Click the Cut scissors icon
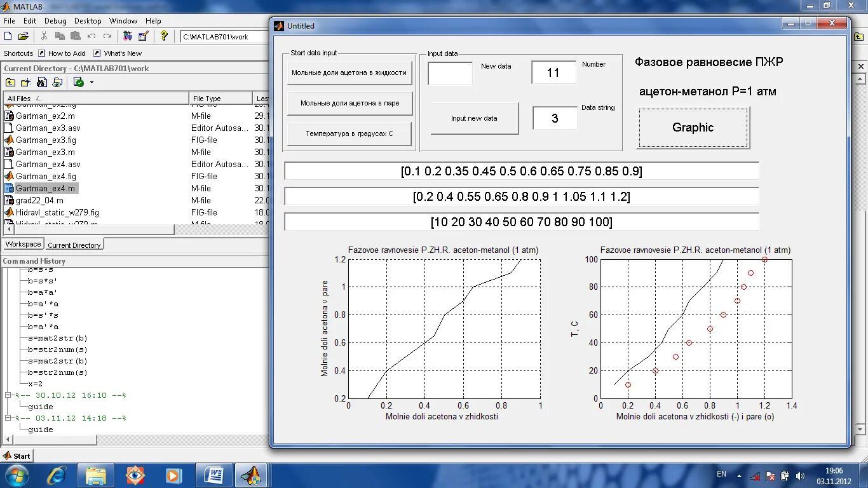Image resolution: width=868 pixels, height=488 pixels. click(44, 36)
